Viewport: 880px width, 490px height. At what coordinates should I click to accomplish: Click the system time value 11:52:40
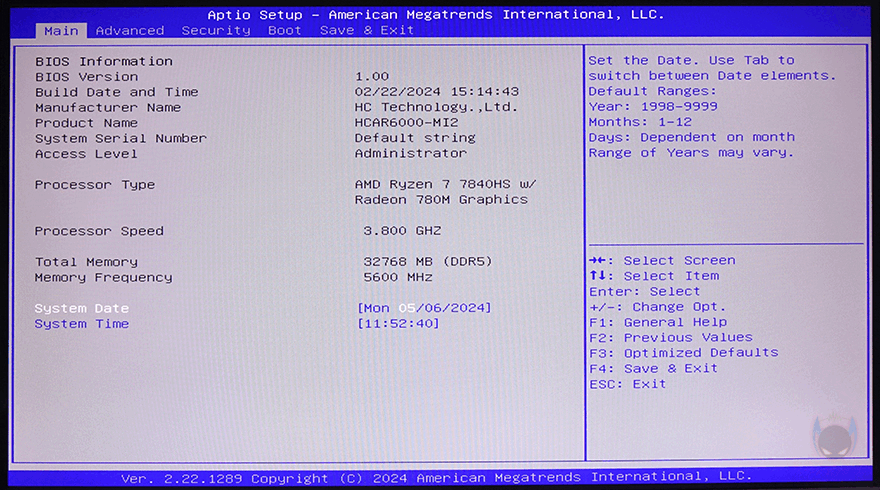(398, 323)
